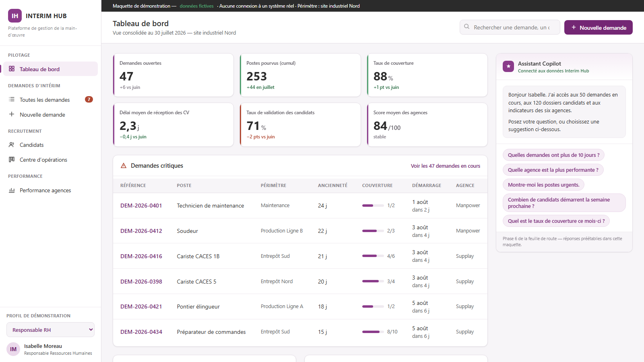Screen dimensions: 644x362
Task: Focus the Rechercher une demande search field
Action: point(510,27)
